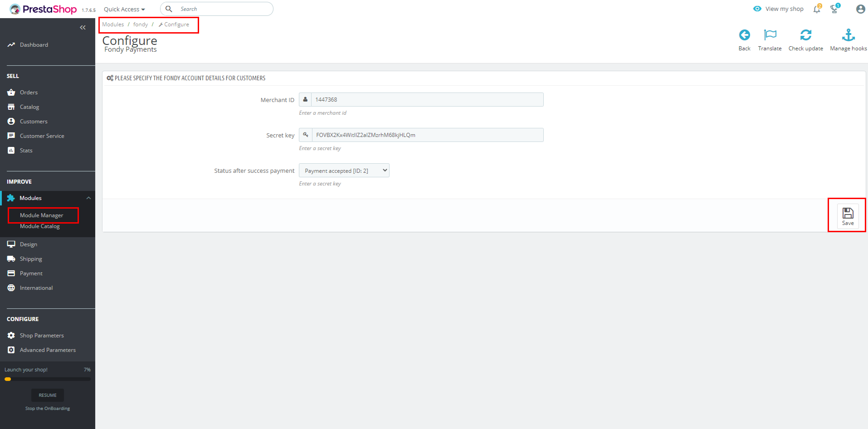Open the Quick Access dropdown
This screenshot has width=868, height=429.
coord(124,9)
